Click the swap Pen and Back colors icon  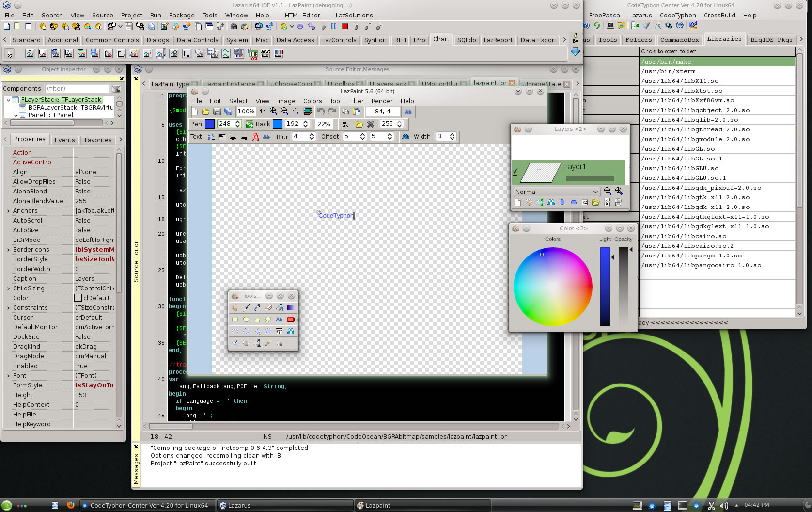(250, 124)
